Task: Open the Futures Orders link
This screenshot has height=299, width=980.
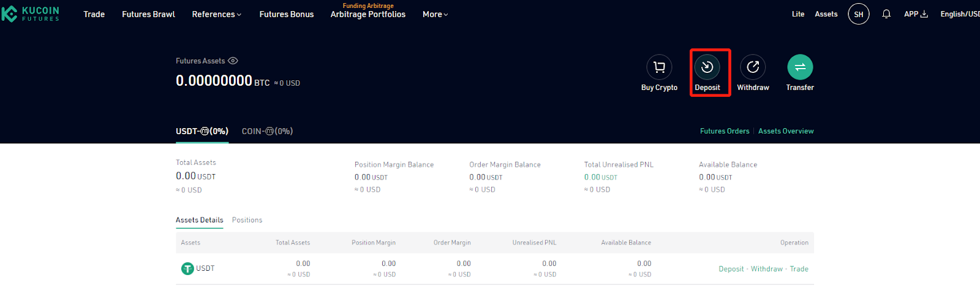Action: pyautogui.click(x=725, y=131)
